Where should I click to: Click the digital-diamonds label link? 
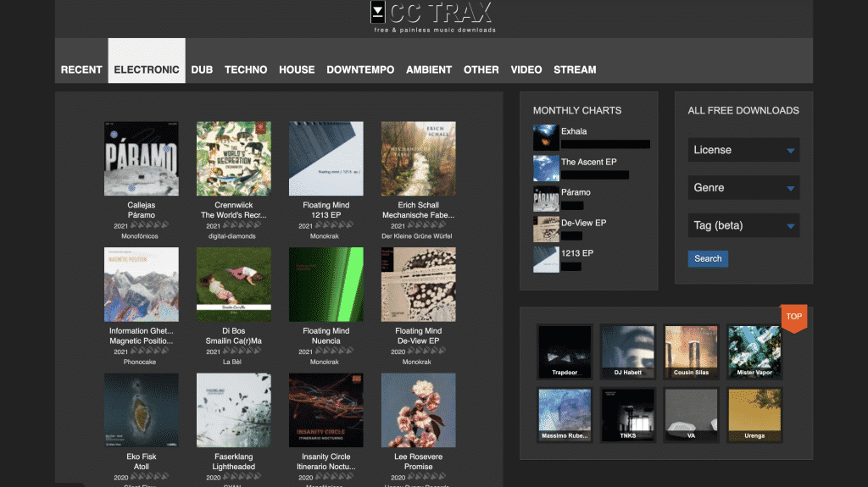232,236
